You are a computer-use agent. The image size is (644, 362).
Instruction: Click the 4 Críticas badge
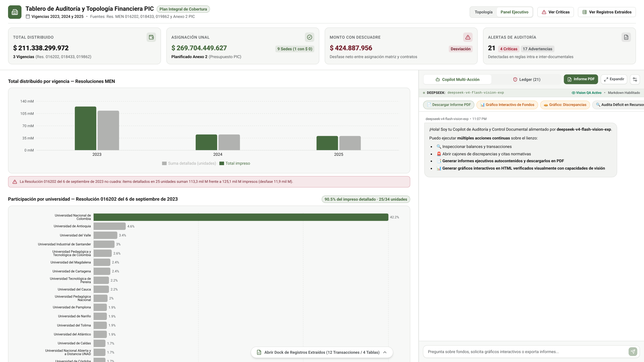[x=508, y=49]
